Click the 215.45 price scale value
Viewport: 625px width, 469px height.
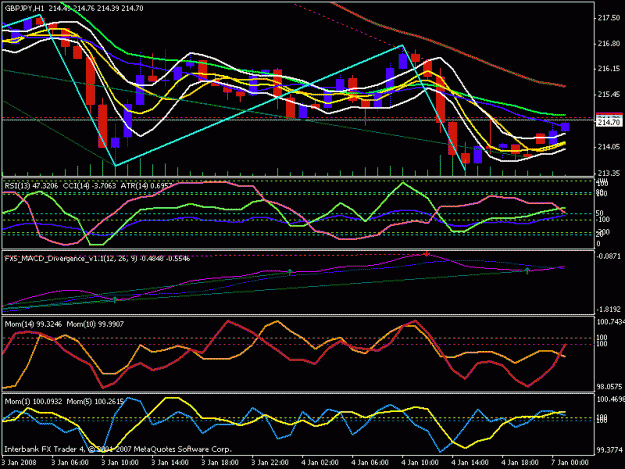[609, 94]
